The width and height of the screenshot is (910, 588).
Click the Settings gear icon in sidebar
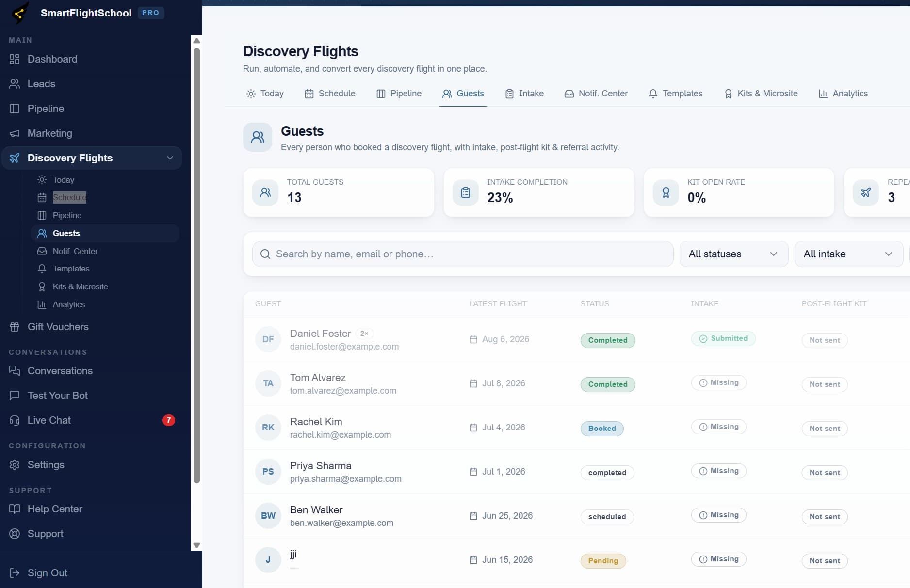pyautogui.click(x=15, y=465)
